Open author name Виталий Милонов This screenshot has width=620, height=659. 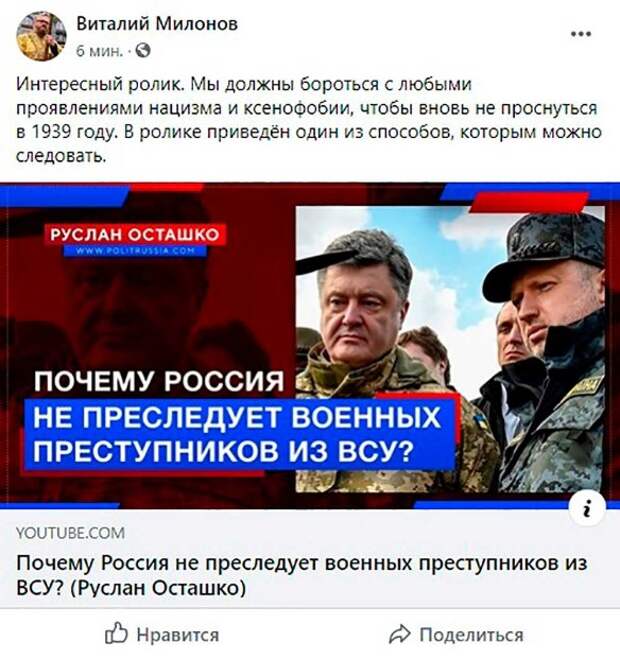point(157,24)
